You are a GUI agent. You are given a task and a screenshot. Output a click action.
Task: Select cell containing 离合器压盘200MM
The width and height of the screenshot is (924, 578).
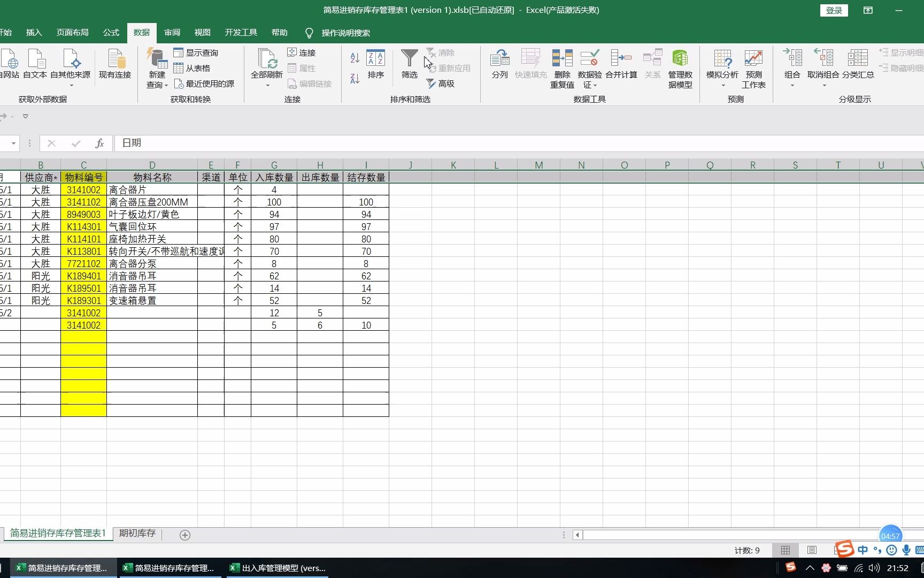point(152,202)
